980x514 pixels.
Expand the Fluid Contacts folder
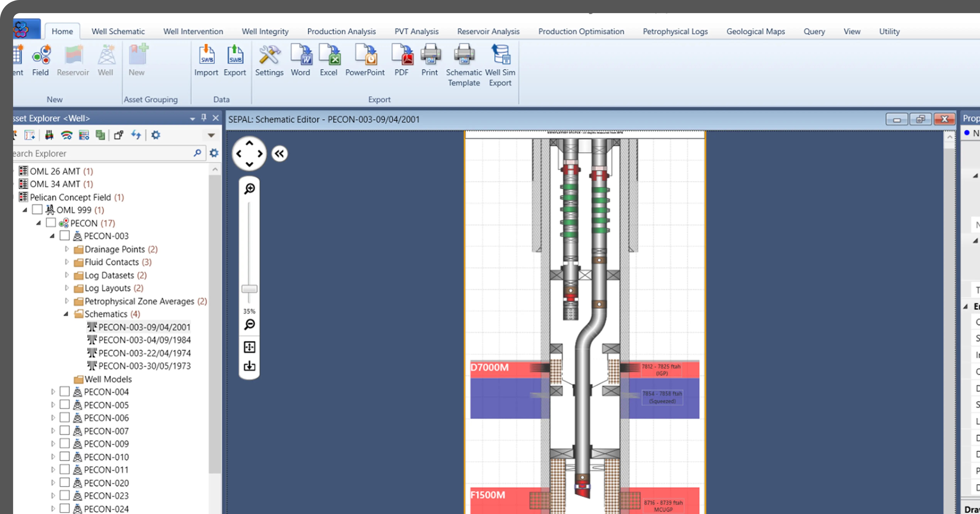[x=67, y=262]
